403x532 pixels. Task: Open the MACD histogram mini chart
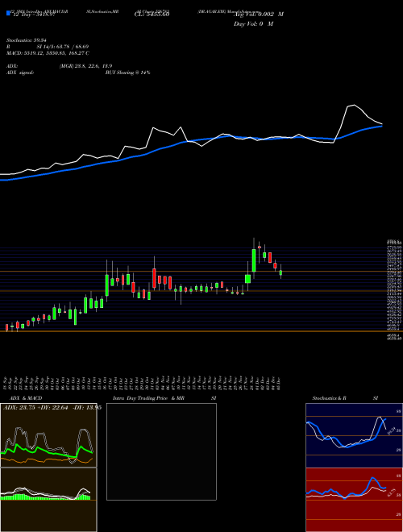(48, 500)
